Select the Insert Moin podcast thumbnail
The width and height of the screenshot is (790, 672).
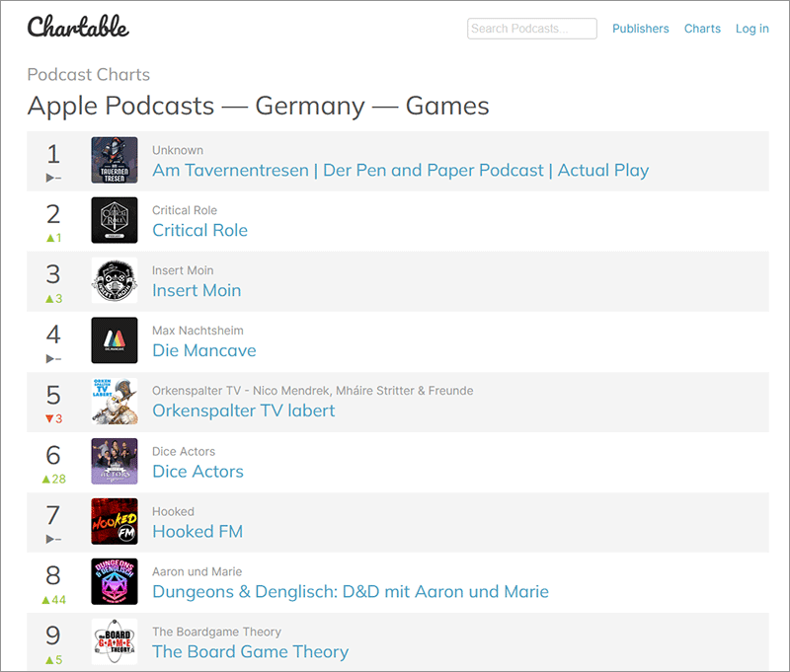pyautogui.click(x=115, y=281)
